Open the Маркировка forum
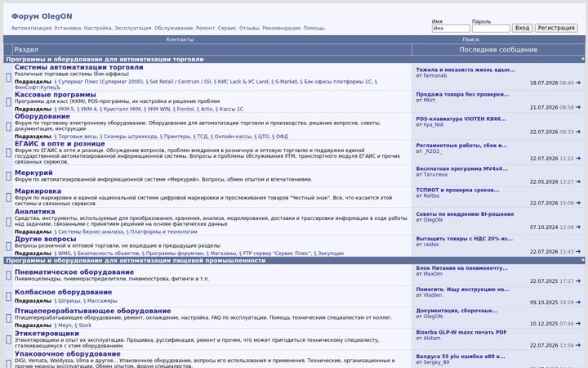This screenshot has height=368, width=588. (38, 191)
